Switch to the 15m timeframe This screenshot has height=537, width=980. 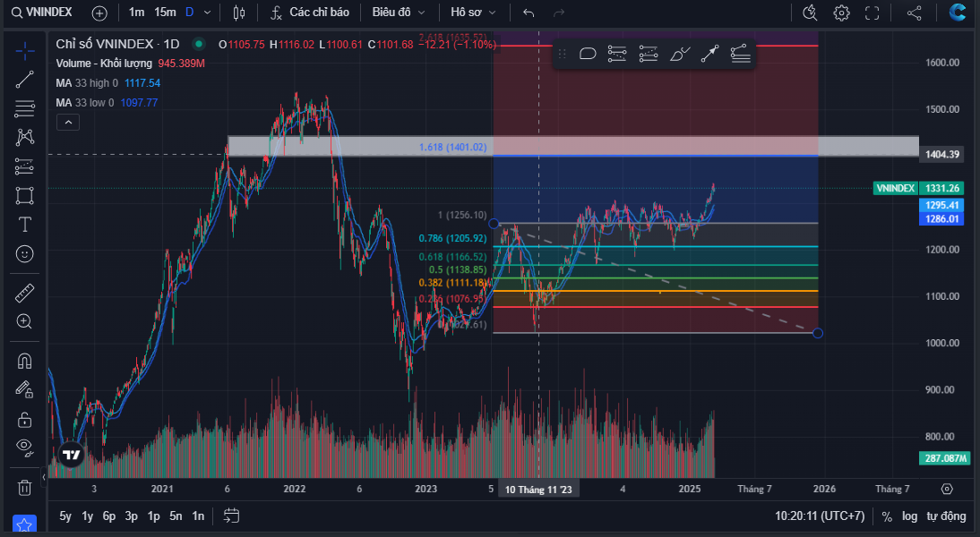click(165, 13)
